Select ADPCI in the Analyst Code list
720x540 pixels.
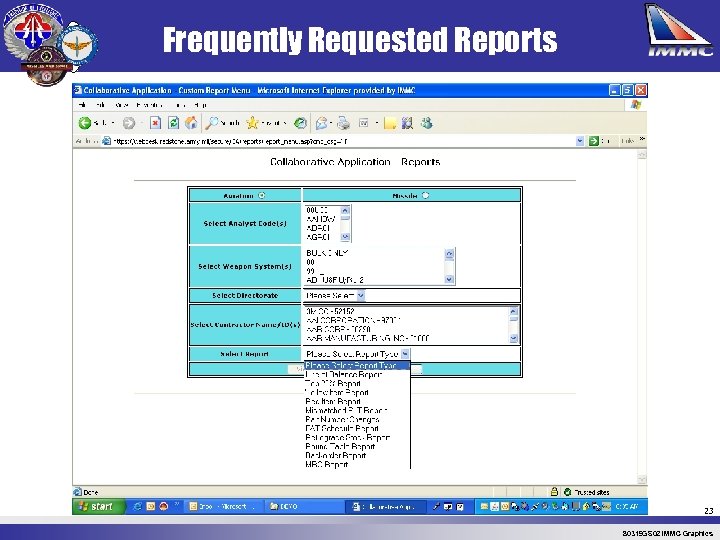point(318,228)
